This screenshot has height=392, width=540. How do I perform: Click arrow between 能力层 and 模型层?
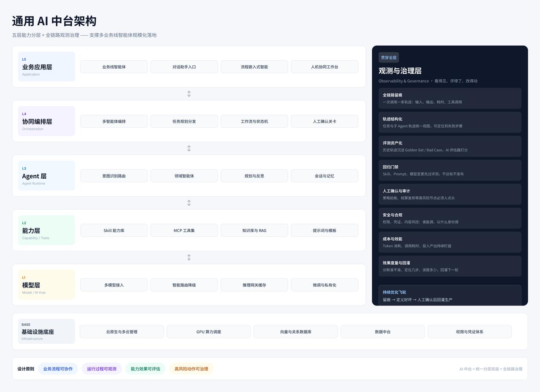(x=189, y=258)
